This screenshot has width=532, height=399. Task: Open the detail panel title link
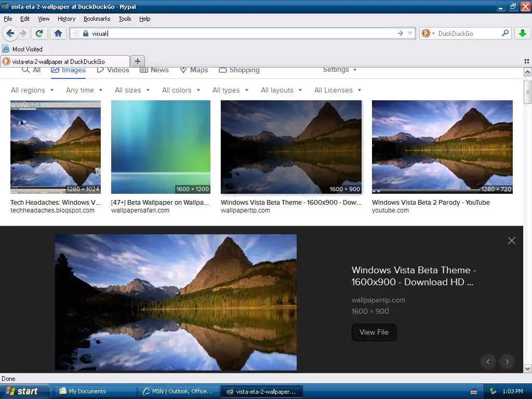click(x=414, y=276)
